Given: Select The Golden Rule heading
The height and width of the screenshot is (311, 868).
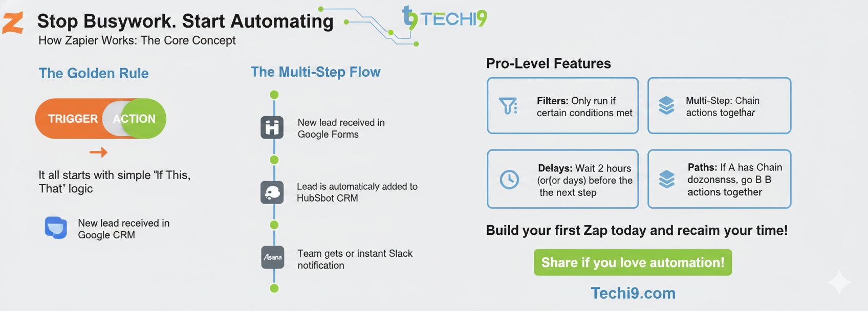Looking at the screenshot, I should pyautogui.click(x=94, y=73).
